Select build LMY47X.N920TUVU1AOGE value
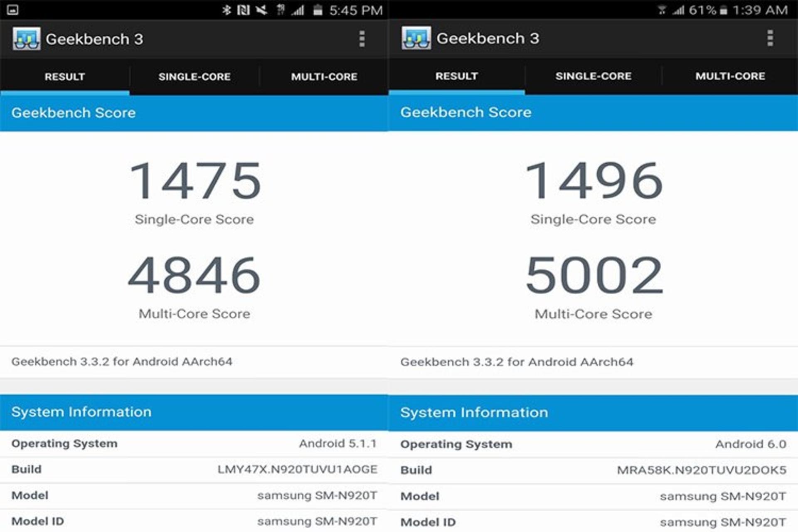This screenshot has height=532, width=798. pos(298,470)
